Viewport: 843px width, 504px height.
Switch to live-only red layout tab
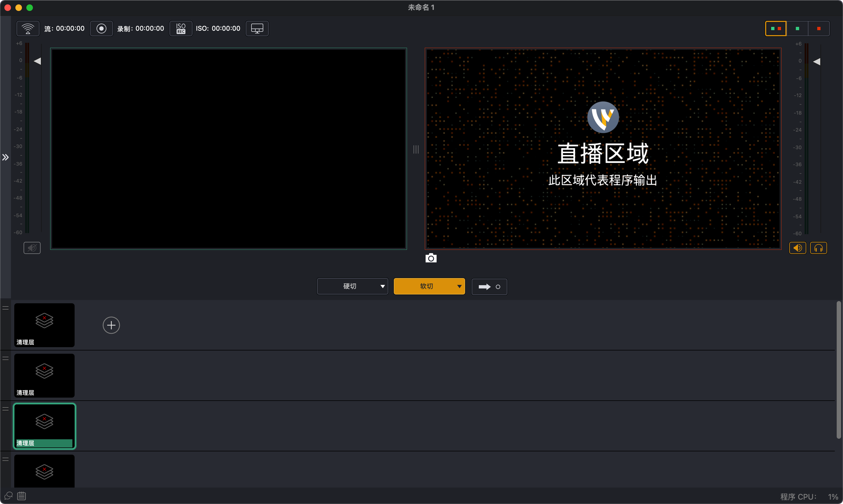(819, 29)
